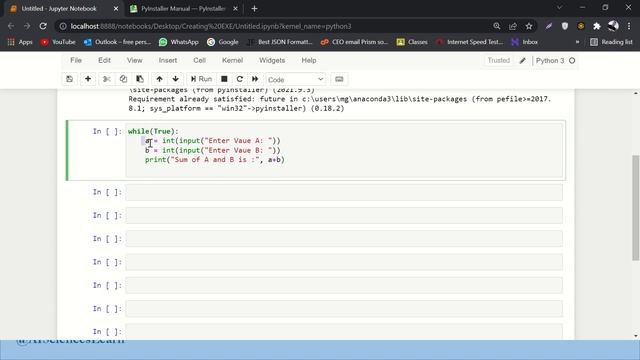Open the Widgets menu

click(x=272, y=60)
